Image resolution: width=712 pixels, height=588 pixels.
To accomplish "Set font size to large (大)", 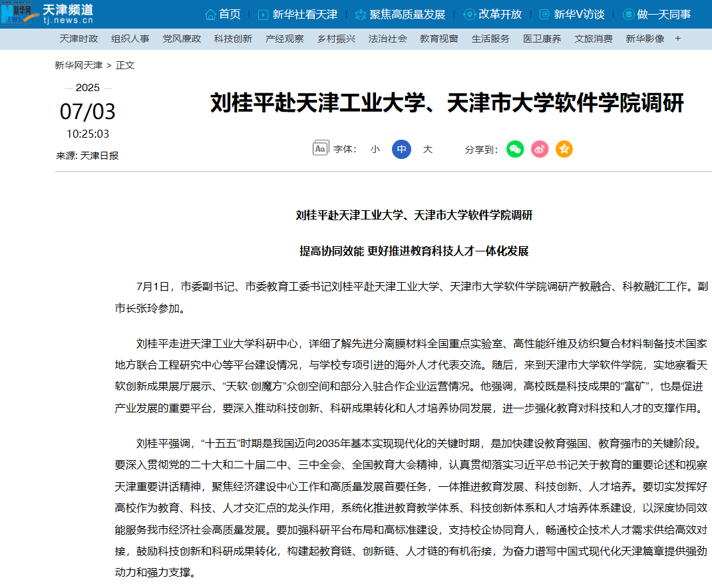I will pos(428,150).
